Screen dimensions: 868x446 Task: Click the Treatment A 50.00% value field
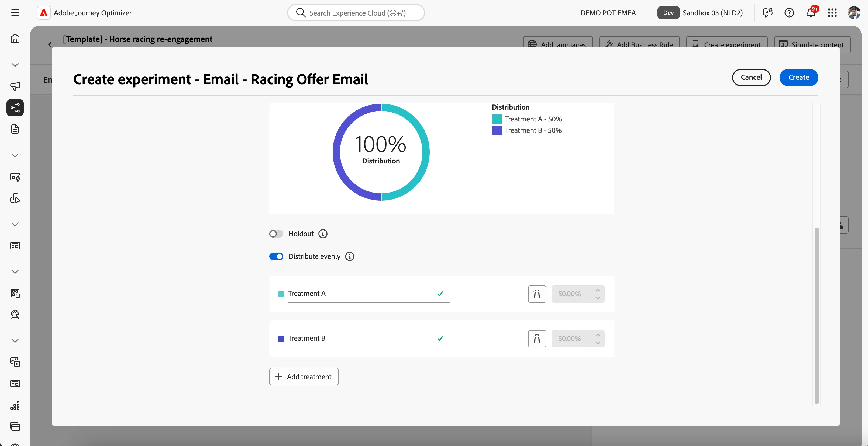coord(577,294)
